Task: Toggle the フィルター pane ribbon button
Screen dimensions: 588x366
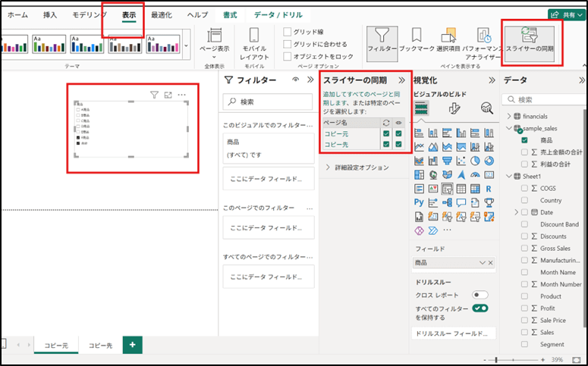Action: pos(382,40)
